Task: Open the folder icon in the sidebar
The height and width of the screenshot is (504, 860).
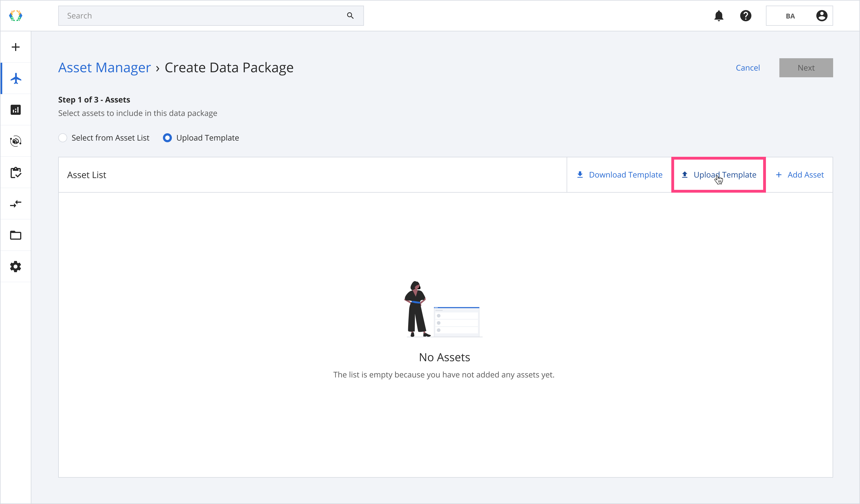Action: tap(16, 235)
